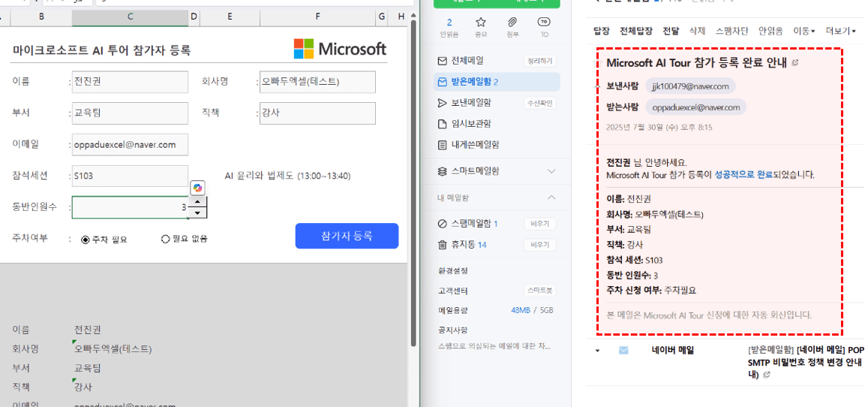
Task: Click the 강사 cell in the lower list
Action: pyautogui.click(x=83, y=387)
